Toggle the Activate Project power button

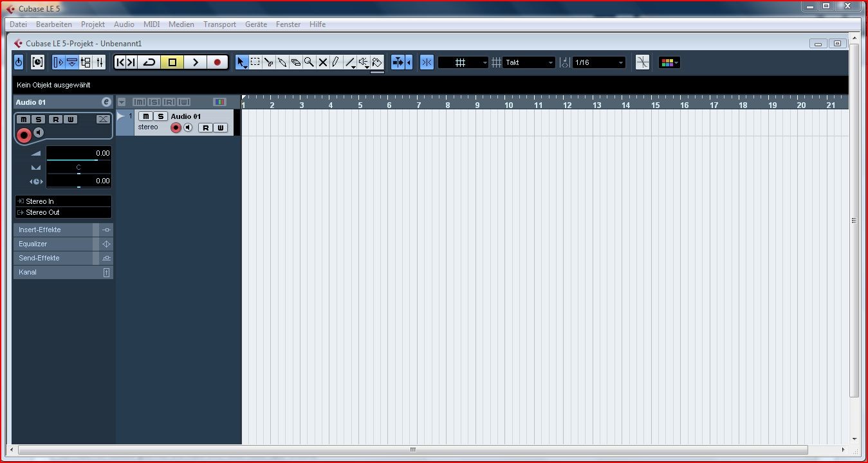(x=19, y=62)
